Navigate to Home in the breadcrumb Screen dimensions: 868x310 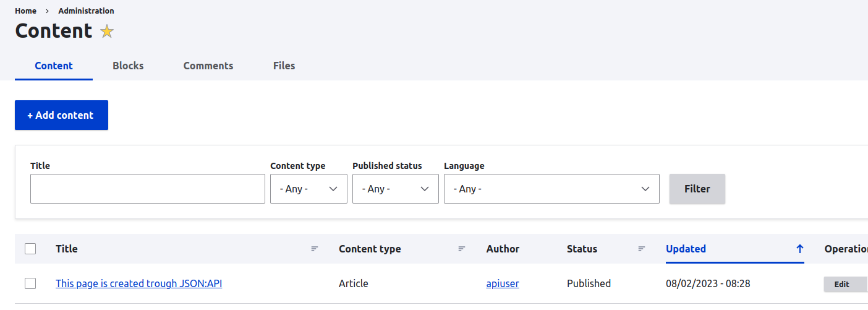(25, 11)
